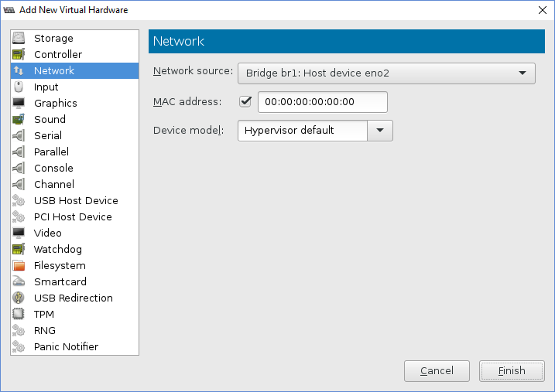This screenshot has height=392, width=555.
Task: Click the Smartcard icon
Action: tap(19, 281)
